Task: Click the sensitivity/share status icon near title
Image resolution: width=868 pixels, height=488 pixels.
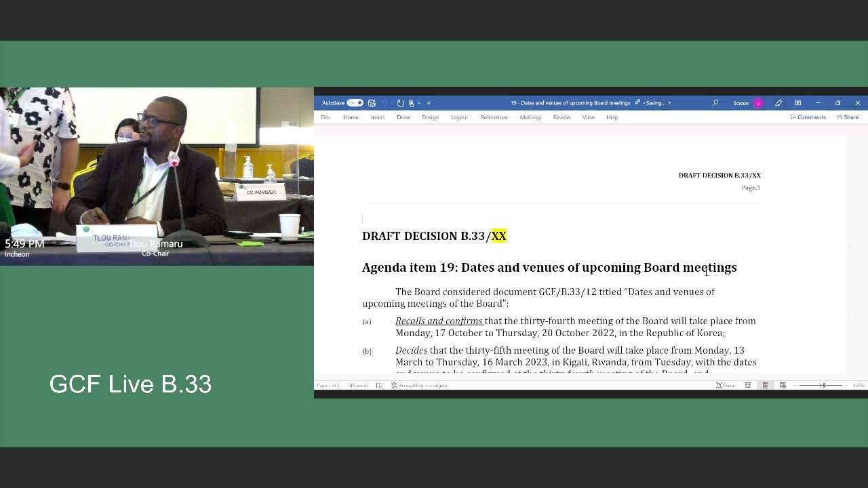Action: [x=637, y=103]
